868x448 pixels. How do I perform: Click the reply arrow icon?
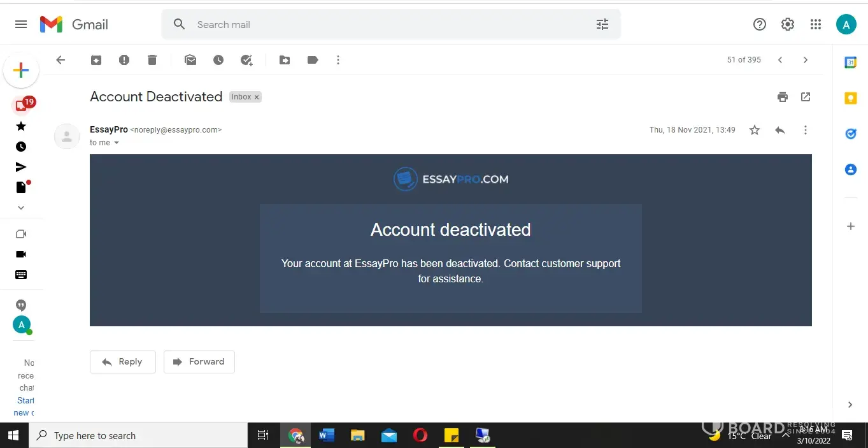tap(780, 130)
